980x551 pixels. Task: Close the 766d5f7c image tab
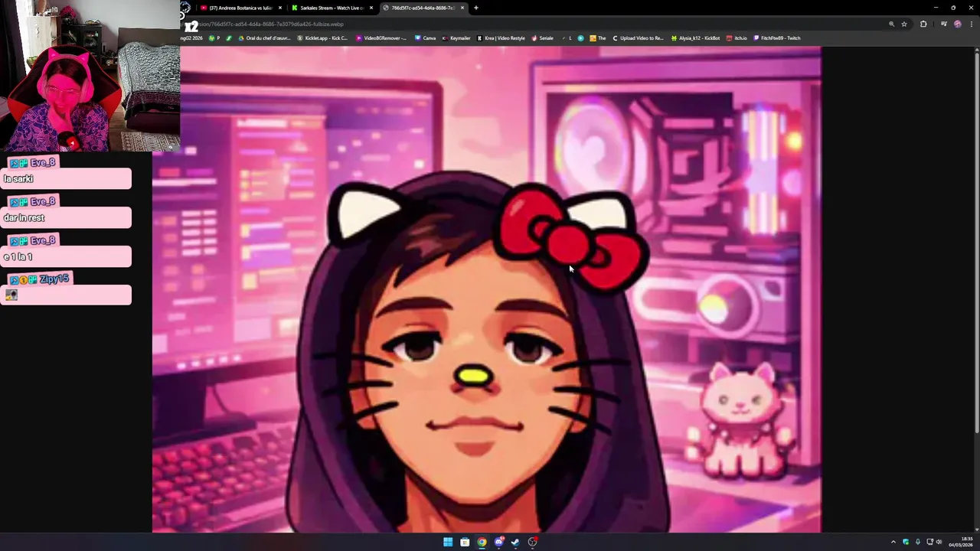pos(462,8)
